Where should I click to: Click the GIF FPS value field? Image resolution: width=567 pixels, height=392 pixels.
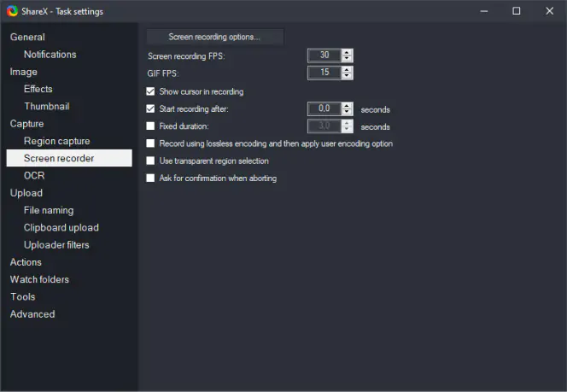click(x=324, y=73)
